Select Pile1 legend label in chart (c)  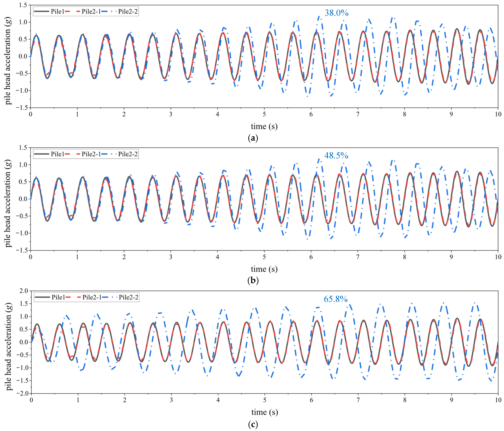(58, 297)
